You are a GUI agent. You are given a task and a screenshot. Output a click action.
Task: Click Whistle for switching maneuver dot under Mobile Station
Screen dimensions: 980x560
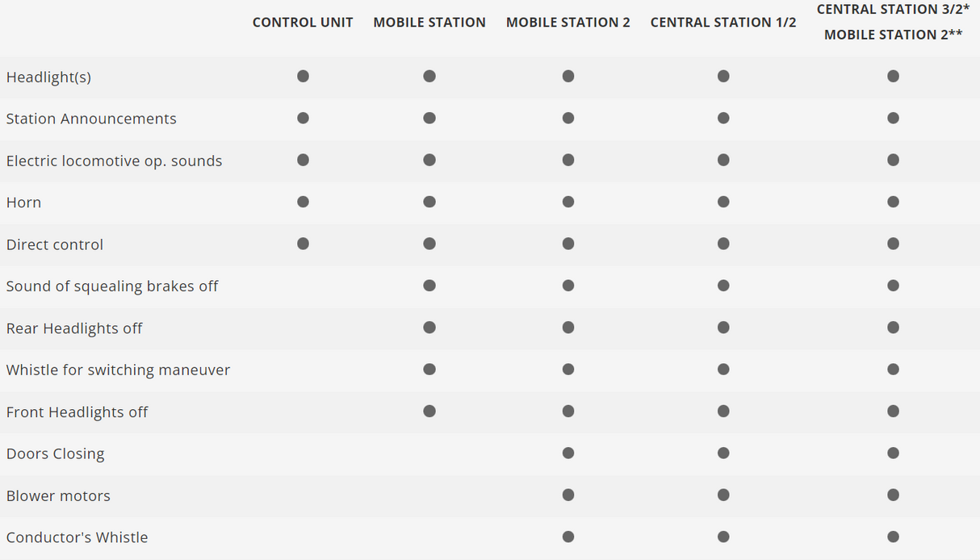pos(429,370)
